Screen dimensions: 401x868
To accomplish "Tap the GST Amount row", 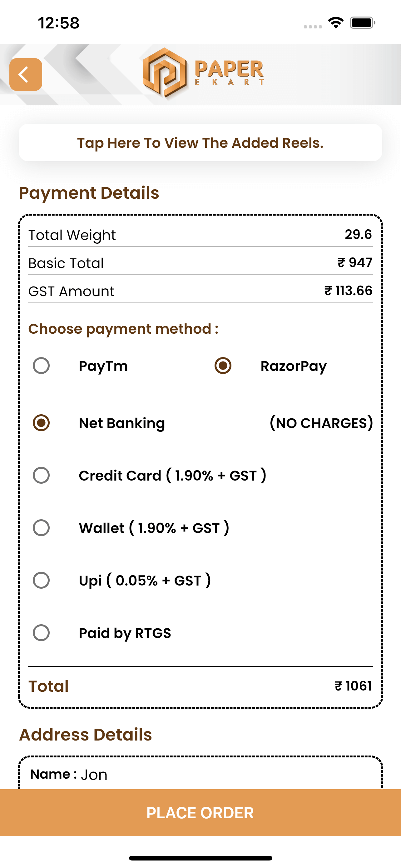I will (200, 291).
